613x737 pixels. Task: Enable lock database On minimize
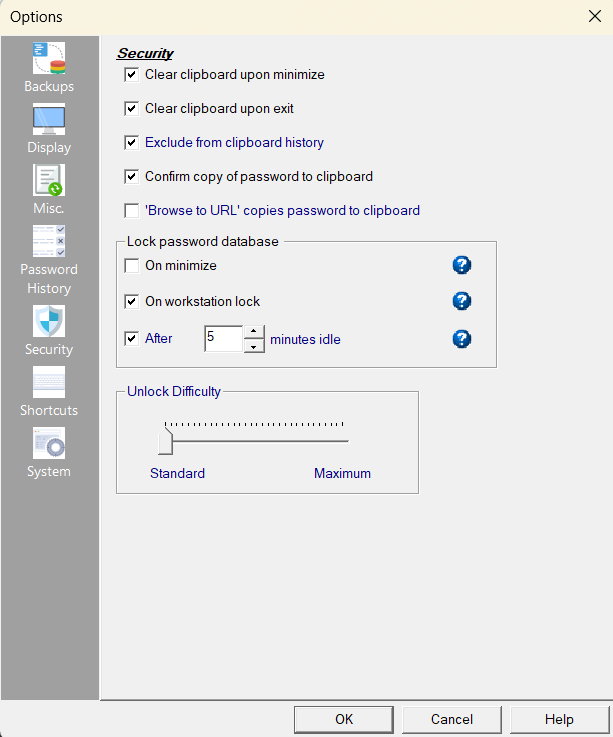click(132, 266)
